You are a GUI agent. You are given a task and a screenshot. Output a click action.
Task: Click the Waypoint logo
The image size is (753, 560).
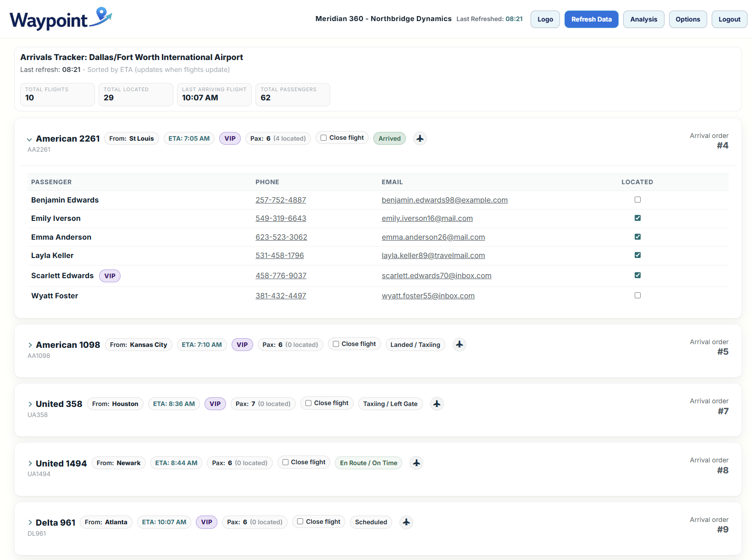pos(61,19)
